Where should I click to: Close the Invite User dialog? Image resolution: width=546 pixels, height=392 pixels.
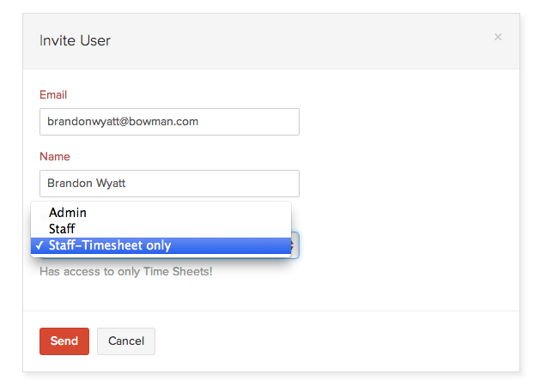(x=498, y=37)
